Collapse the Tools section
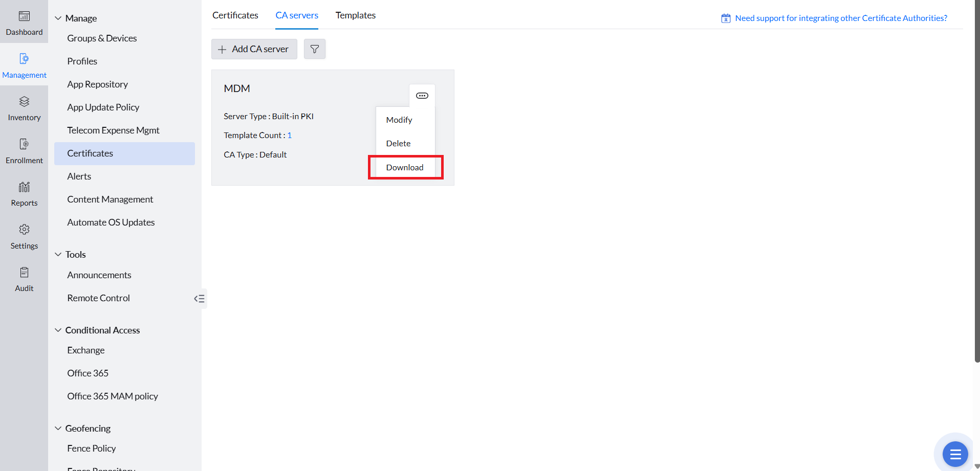This screenshot has height=471, width=980. click(x=57, y=254)
